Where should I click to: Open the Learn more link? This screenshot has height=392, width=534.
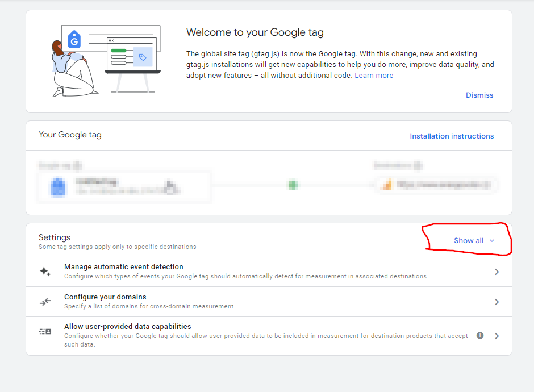pos(374,76)
